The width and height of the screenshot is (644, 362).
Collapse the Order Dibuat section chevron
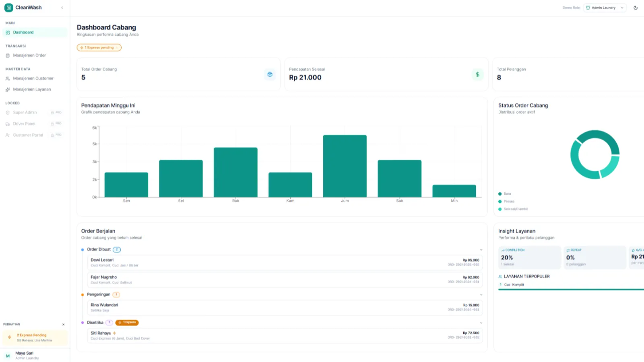(481, 250)
